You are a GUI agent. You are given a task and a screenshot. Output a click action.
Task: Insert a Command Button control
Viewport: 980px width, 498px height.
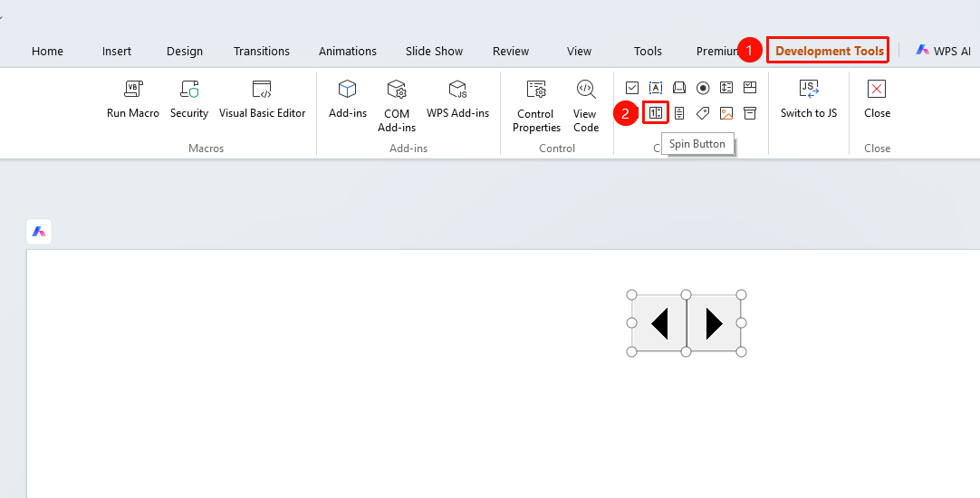(678, 88)
